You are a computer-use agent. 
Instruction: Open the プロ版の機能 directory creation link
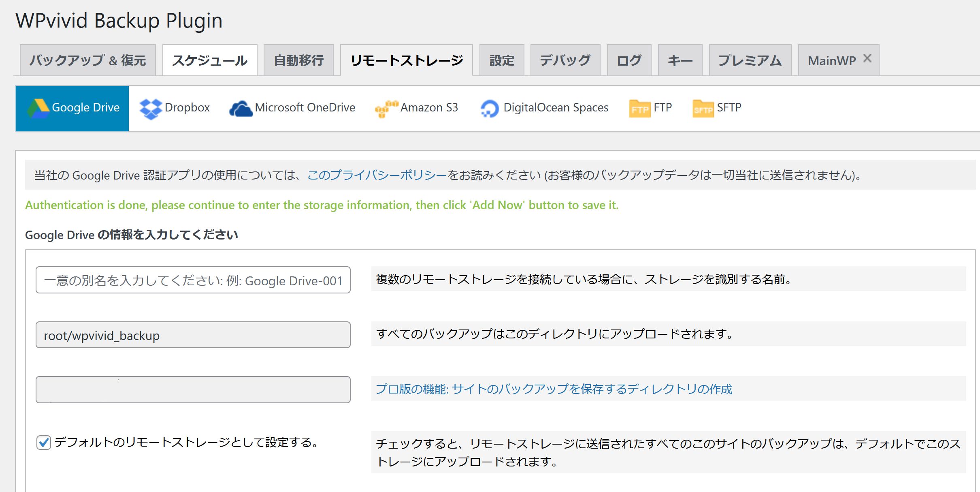pyautogui.click(x=554, y=389)
